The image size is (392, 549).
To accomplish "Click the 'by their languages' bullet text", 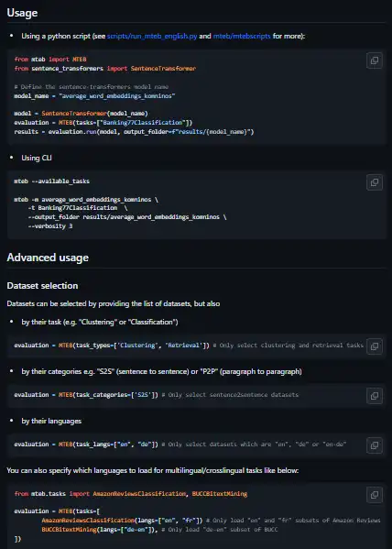I will click(x=51, y=421).
